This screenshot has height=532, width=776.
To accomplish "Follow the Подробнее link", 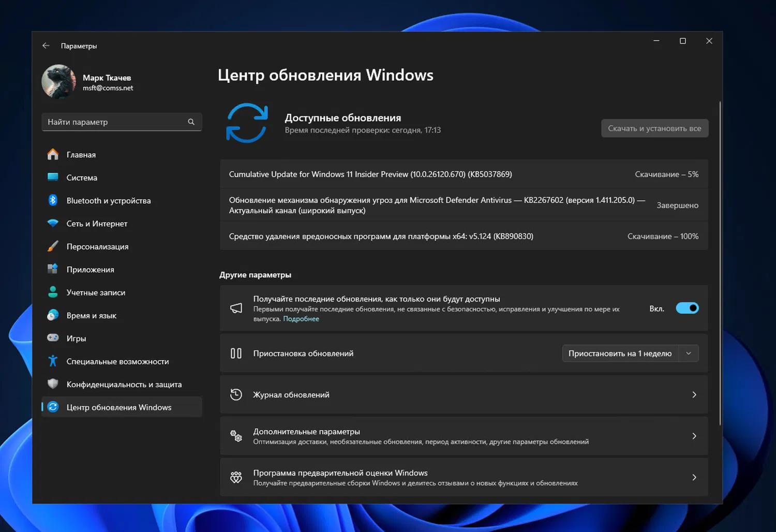I will [x=301, y=319].
